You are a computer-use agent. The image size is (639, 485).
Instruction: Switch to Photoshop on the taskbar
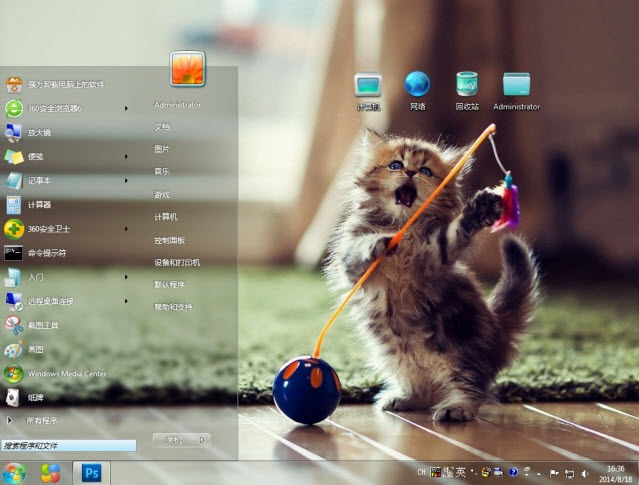pos(92,473)
